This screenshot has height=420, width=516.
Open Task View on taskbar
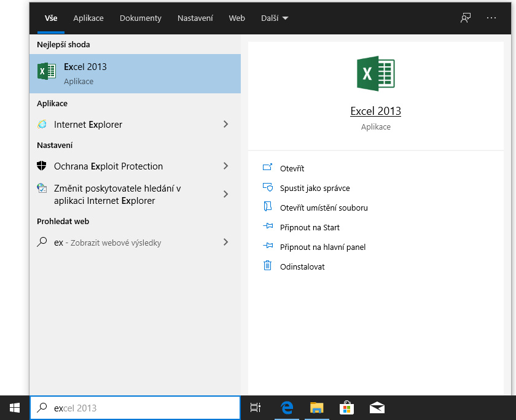256,408
